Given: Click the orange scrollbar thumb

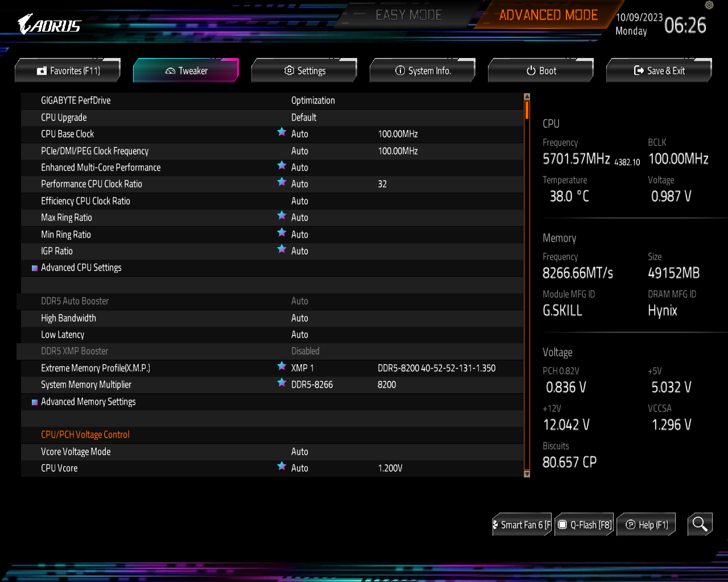Looking at the screenshot, I should pos(527,110).
